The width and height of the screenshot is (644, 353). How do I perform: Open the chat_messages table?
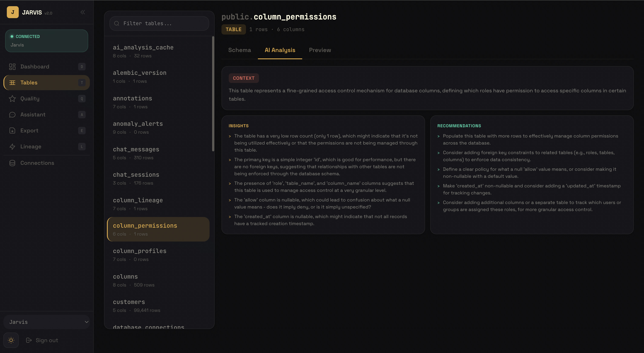coord(158,153)
